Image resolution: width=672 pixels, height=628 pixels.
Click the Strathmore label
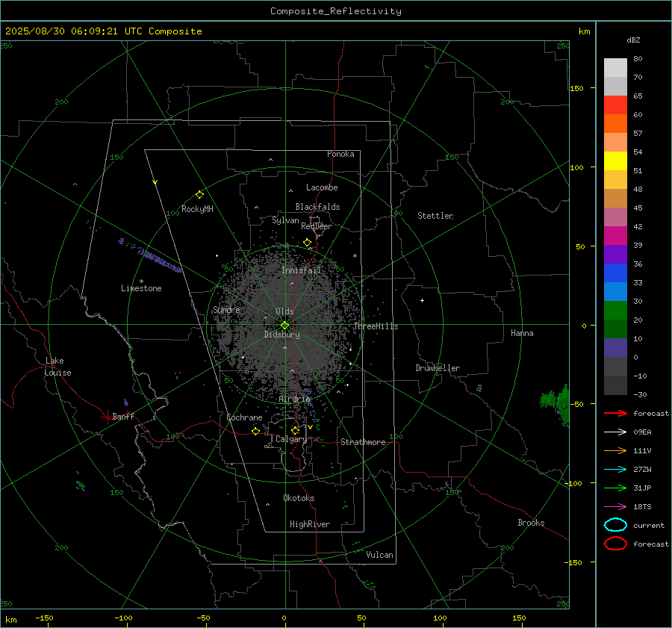point(363,442)
